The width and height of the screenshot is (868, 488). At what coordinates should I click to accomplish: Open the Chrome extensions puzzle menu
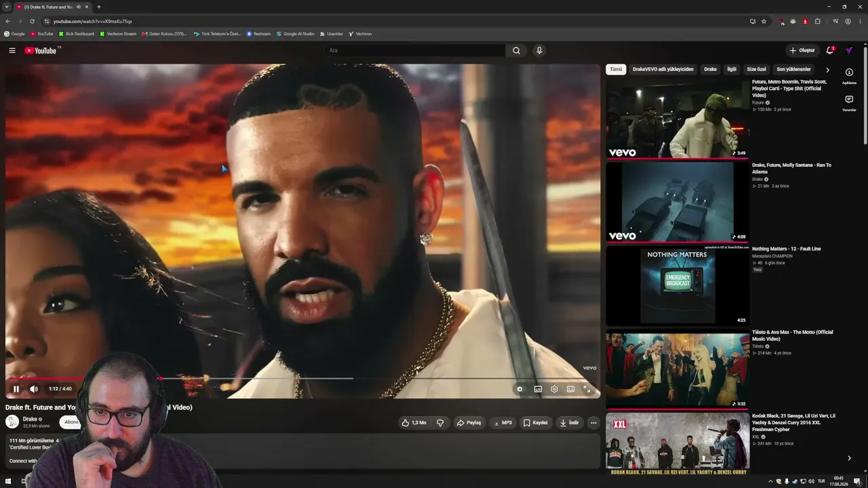[817, 21]
